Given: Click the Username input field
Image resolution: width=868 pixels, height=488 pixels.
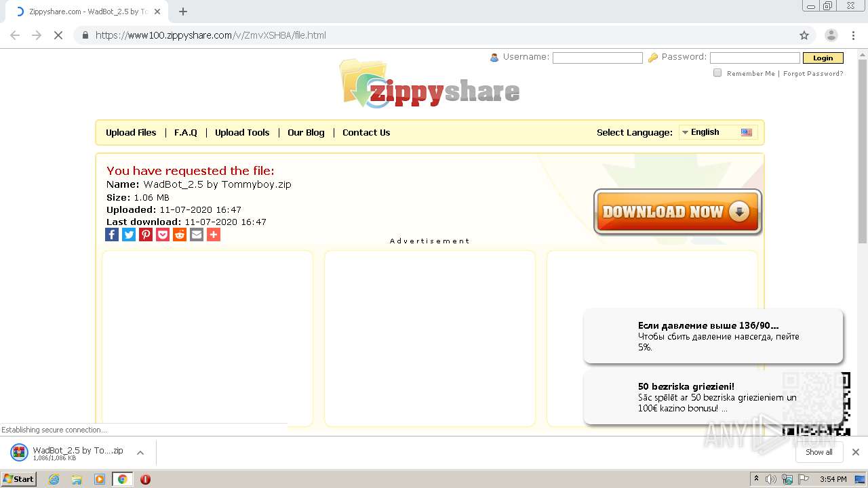Looking at the screenshot, I should [x=597, y=58].
